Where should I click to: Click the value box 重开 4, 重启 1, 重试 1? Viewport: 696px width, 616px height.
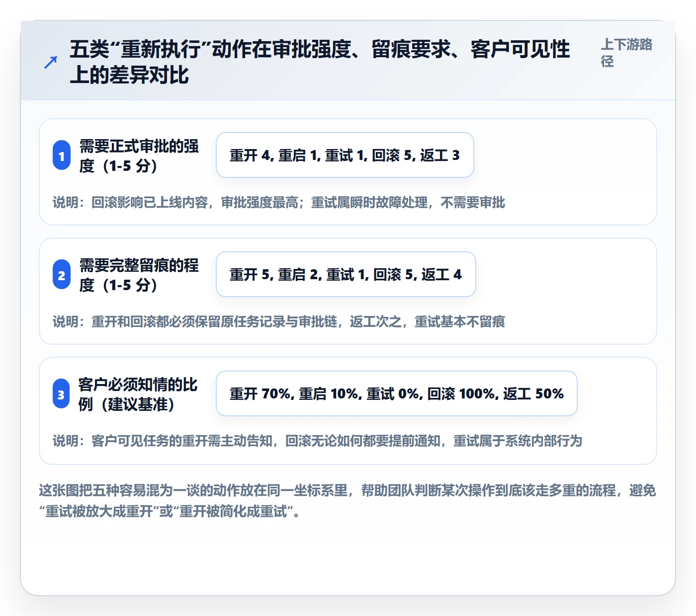click(x=345, y=155)
